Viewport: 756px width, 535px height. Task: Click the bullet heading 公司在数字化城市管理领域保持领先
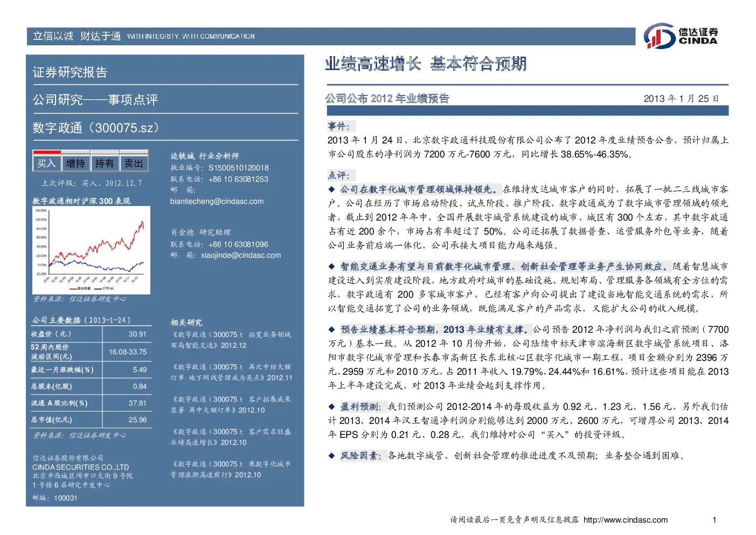click(420, 189)
